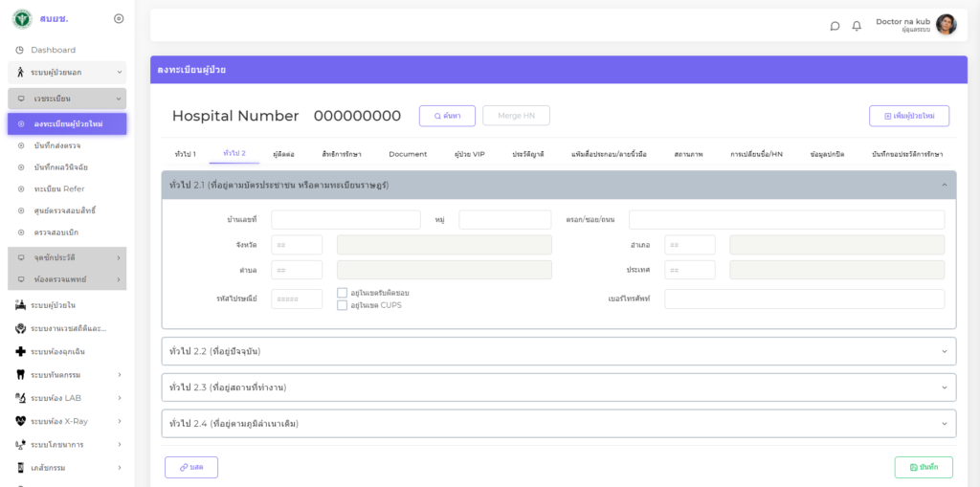
Task: Click the ระบบผู้ป่วยใน bed icon
Action: tap(20, 305)
